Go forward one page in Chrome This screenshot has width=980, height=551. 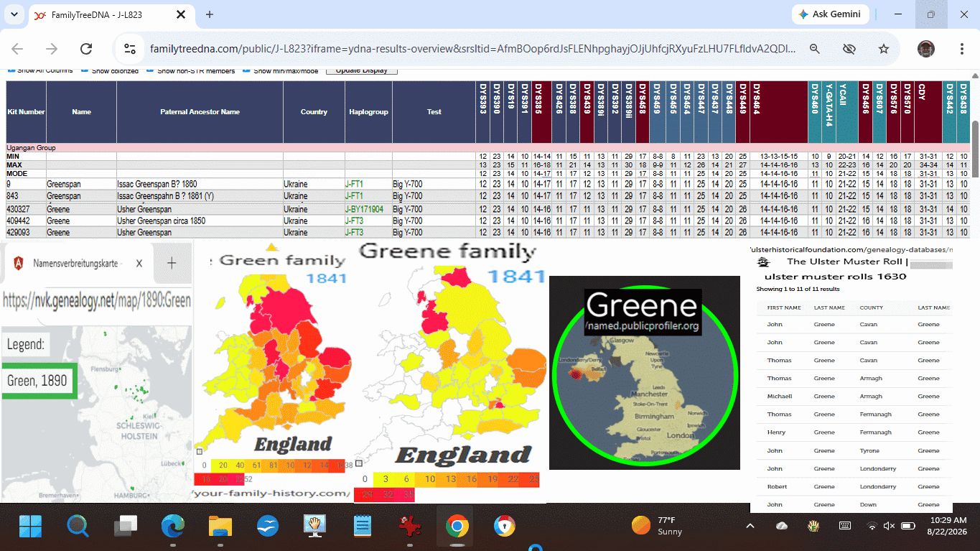point(52,49)
